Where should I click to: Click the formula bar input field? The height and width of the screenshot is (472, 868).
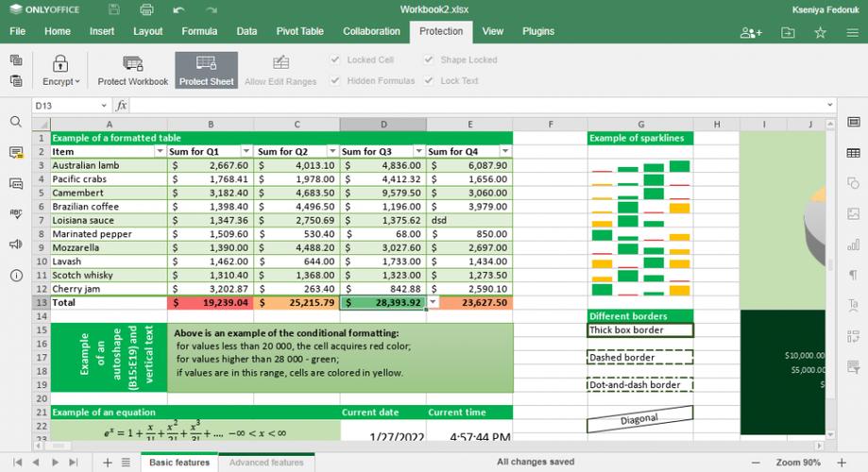479,105
